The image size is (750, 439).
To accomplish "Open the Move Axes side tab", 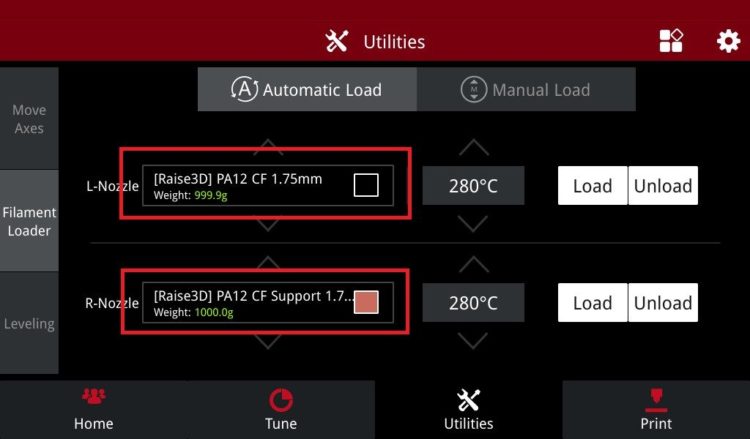I will point(29,119).
